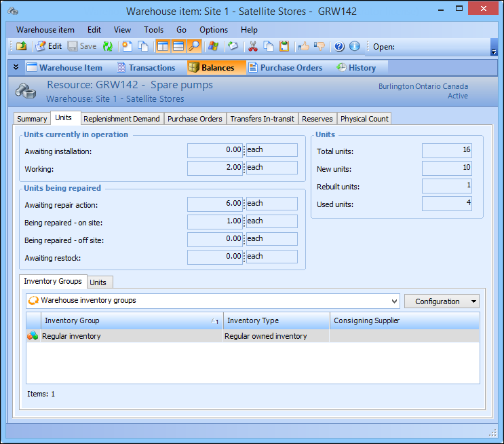Click the thumbs-down icon in toolbar
Image resolution: width=504 pixels, height=444 pixels.
coord(319,46)
